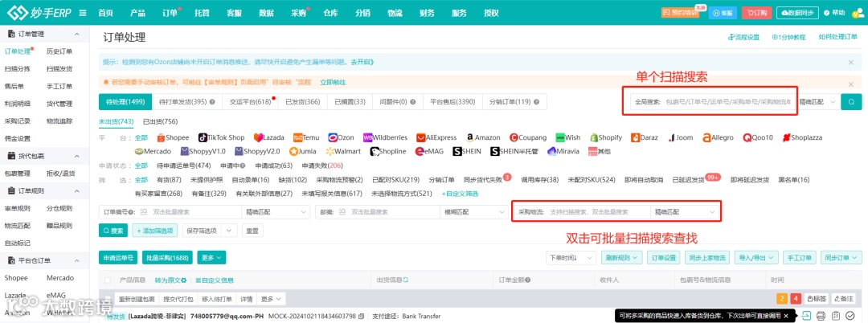This screenshot has height=323, width=868.
Task: Open the 仓库 top menu
Action: tap(330, 13)
